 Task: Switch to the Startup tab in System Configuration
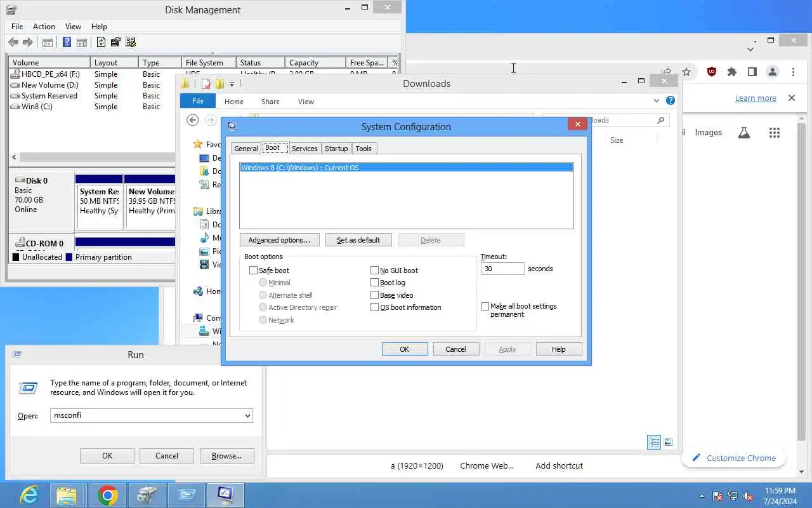[x=336, y=149]
